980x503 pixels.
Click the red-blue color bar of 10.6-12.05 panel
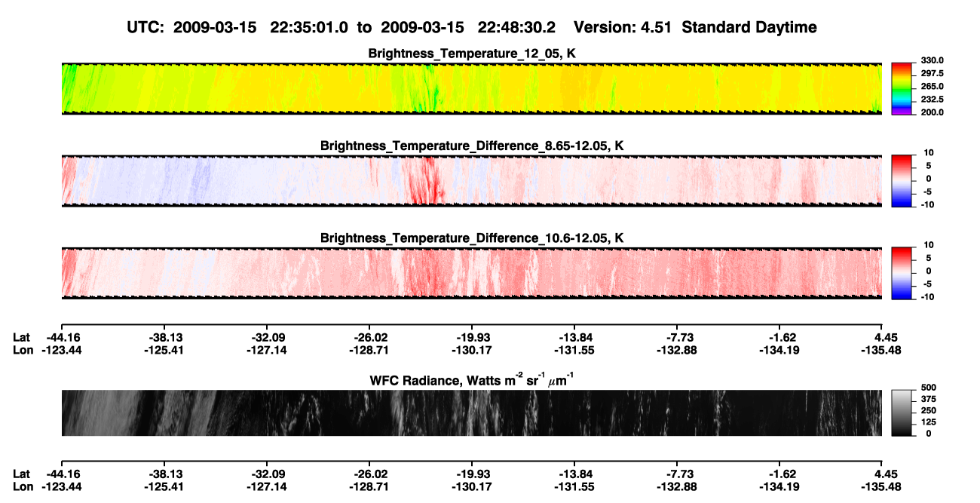[x=902, y=271]
